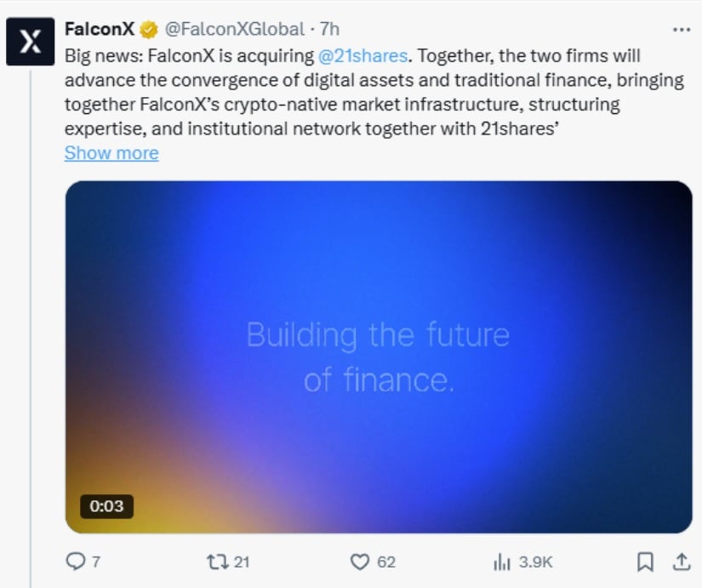Click the FalconX display name
This screenshot has width=702, height=588.
click(x=99, y=29)
